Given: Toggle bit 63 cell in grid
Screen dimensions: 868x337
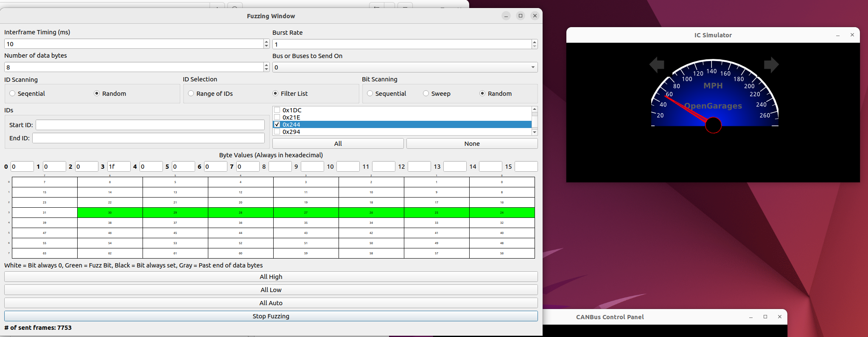Looking at the screenshot, I should (x=45, y=253).
